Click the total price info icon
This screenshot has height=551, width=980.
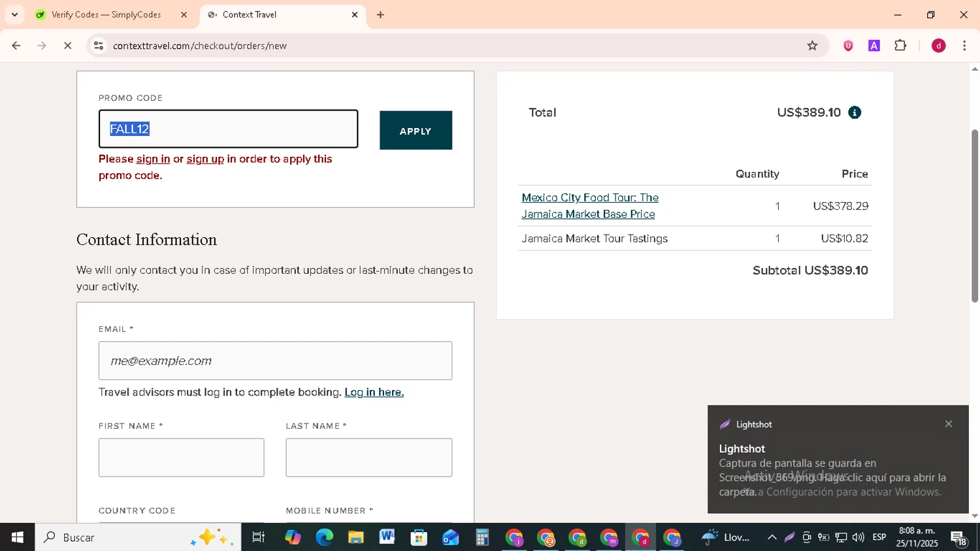[x=855, y=112]
